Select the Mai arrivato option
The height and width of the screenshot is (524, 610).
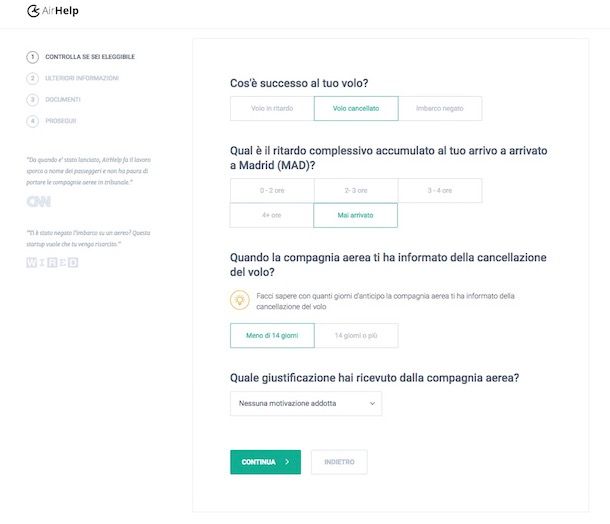coord(356,215)
